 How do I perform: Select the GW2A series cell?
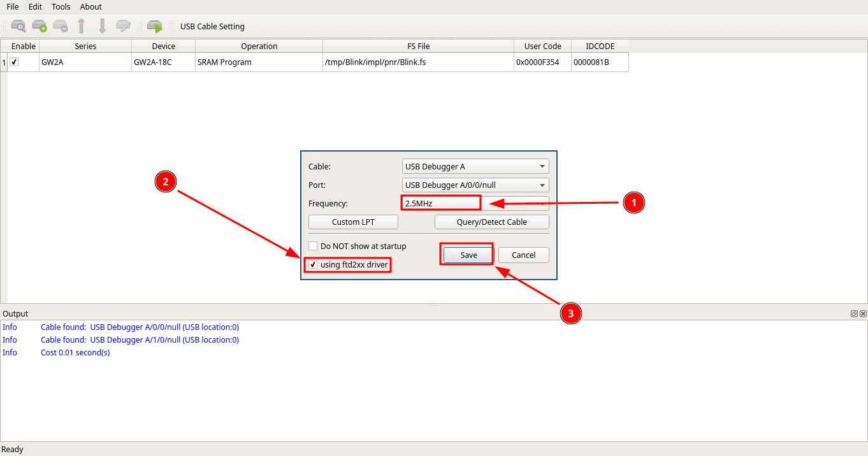pos(85,62)
